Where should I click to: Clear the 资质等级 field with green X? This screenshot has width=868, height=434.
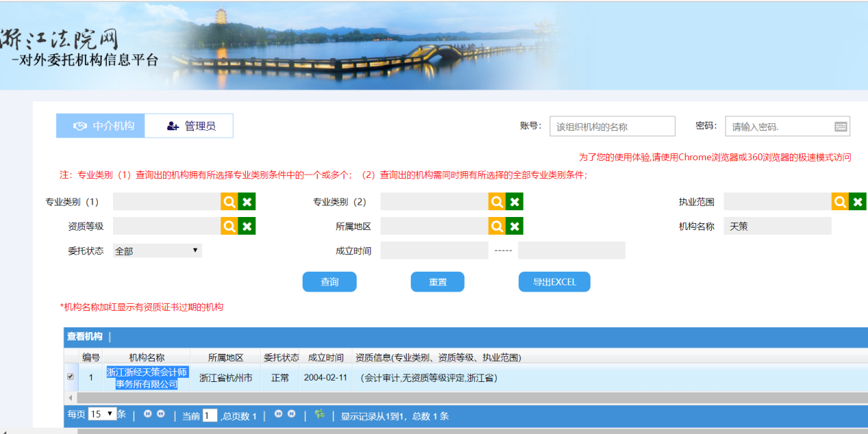coord(247,226)
